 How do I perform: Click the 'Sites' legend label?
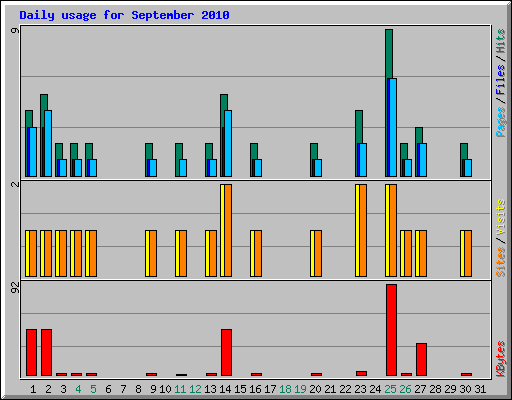coord(500,262)
